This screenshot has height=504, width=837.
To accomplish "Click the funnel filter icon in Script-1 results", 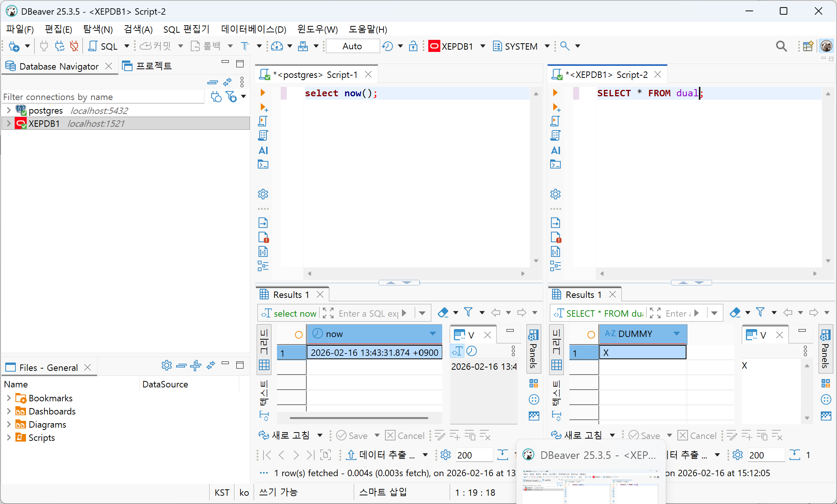I will pyautogui.click(x=468, y=313).
